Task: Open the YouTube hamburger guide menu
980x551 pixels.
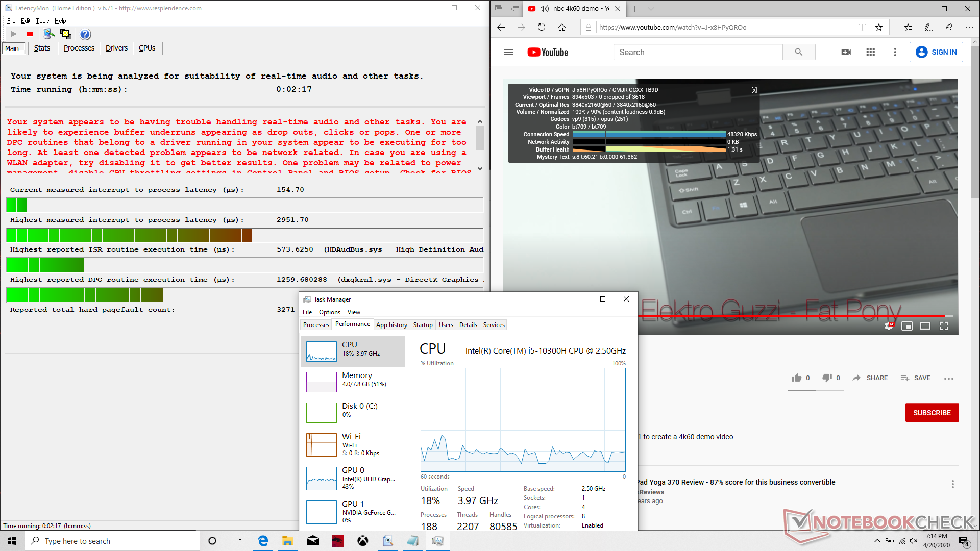Action: click(509, 52)
